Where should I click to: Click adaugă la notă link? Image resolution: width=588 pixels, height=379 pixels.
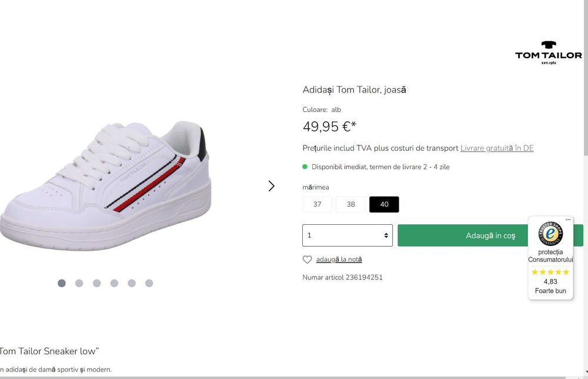point(339,260)
